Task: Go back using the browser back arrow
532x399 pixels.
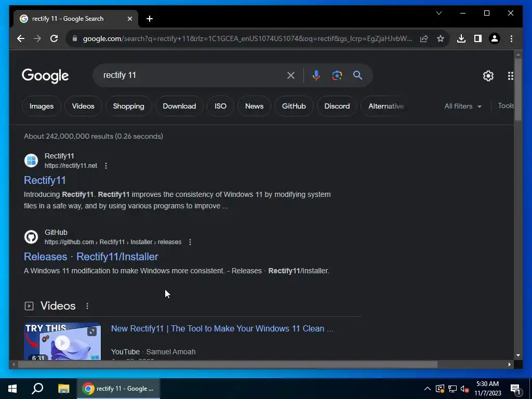Action: (21, 38)
